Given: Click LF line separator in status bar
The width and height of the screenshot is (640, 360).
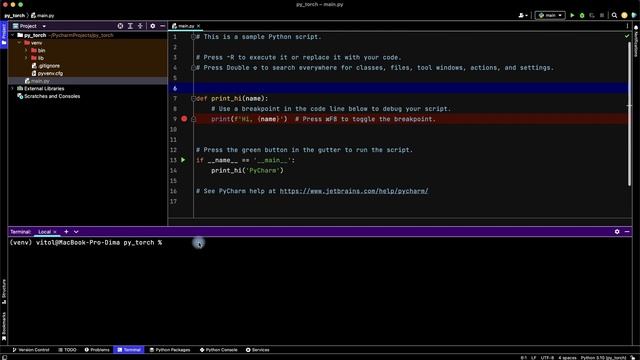Looking at the screenshot, I should click(x=533, y=358).
